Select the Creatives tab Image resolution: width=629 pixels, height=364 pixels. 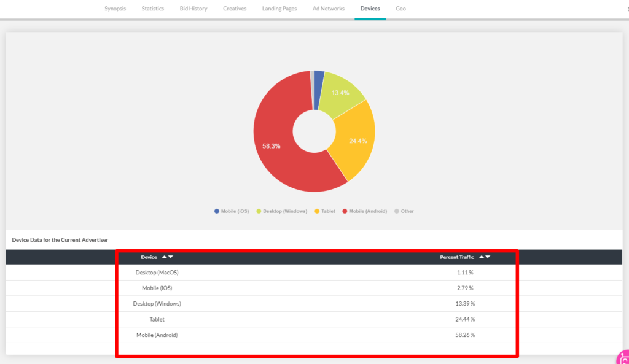click(x=235, y=9)
